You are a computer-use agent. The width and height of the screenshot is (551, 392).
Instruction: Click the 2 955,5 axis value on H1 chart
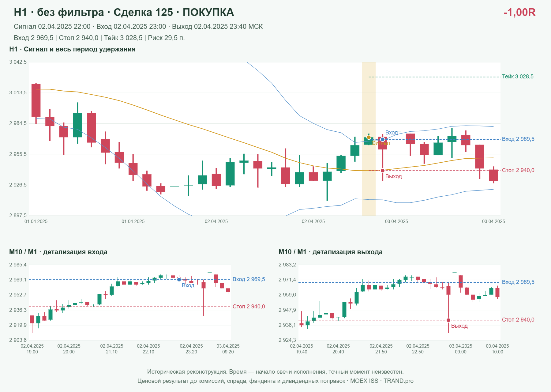click(x=18, y=154)
